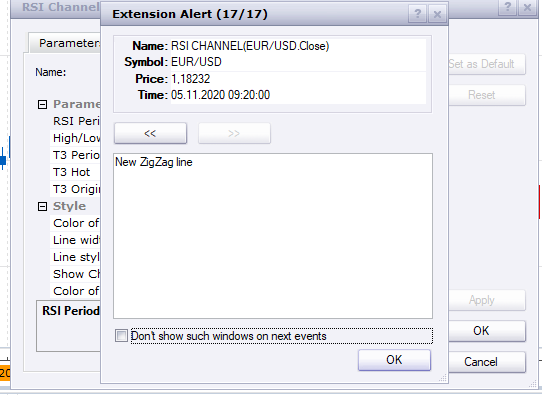This screenshot has width=542, height=395.
Task: Click the New ZigZag line message area
Action: click(273, 236)
